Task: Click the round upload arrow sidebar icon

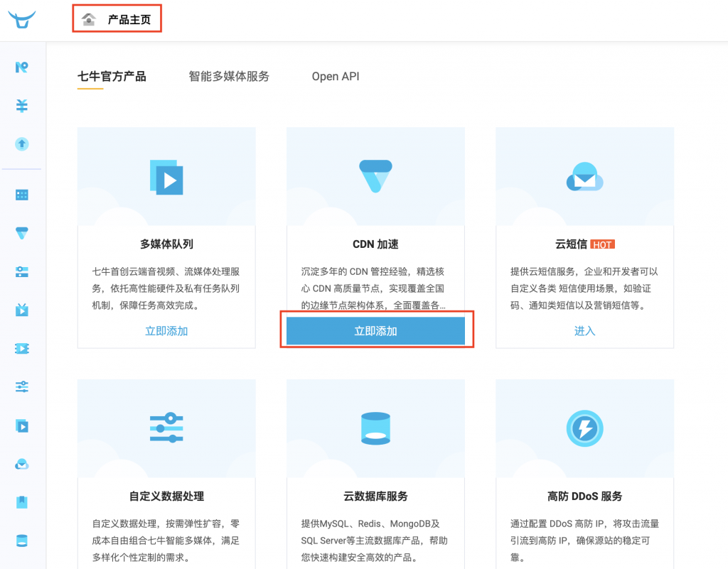Action: point(22,143)
